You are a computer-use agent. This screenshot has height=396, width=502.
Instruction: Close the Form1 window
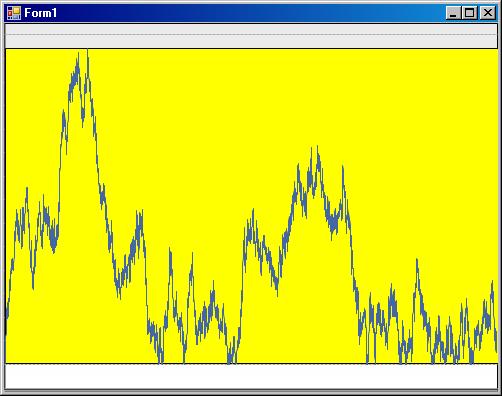coord(488,13)
